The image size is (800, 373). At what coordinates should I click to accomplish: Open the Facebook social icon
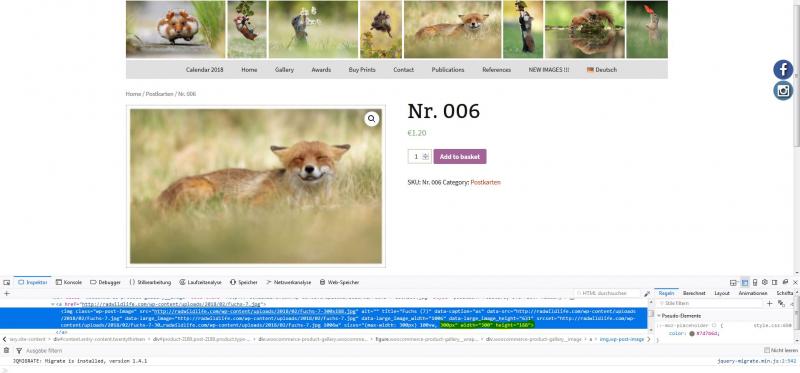point(783,69)
